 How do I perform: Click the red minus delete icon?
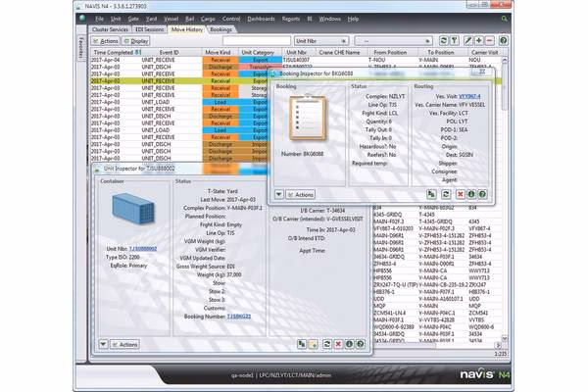pos(490,40)
